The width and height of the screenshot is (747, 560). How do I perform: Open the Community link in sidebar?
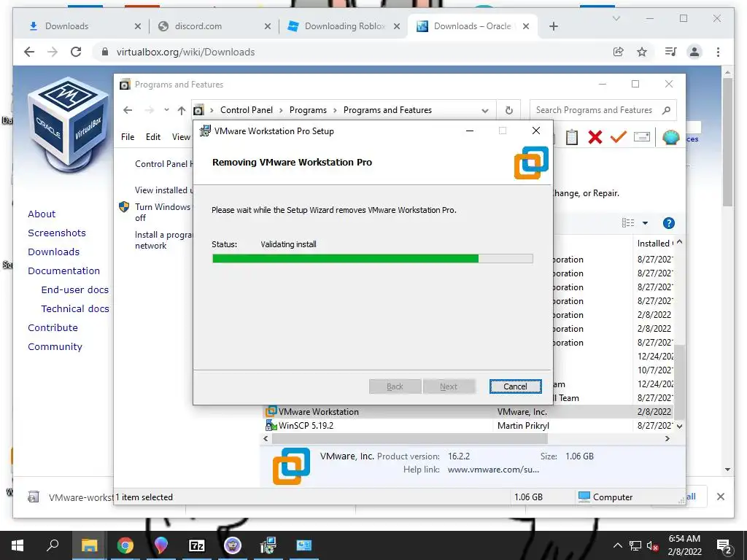coord(55,346)
